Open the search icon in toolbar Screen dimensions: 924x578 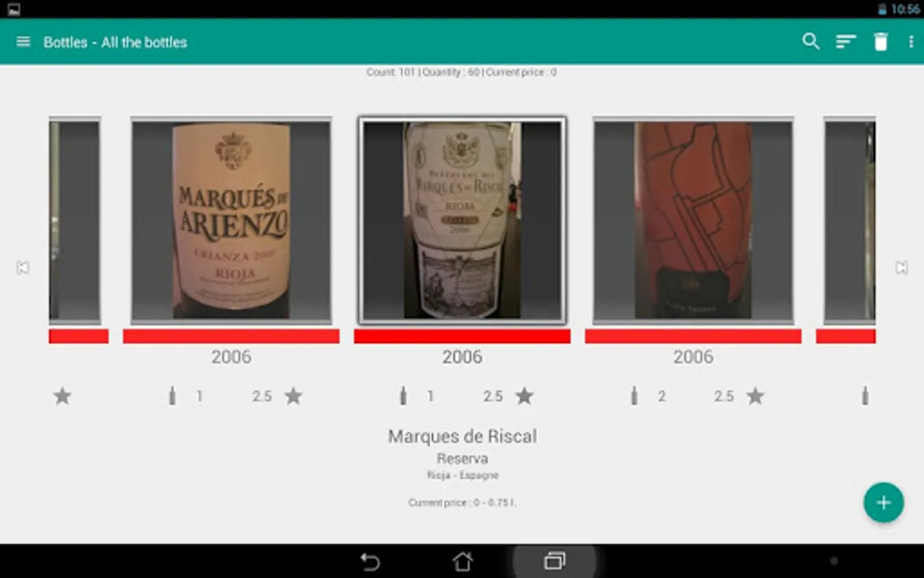coord(811,42)
